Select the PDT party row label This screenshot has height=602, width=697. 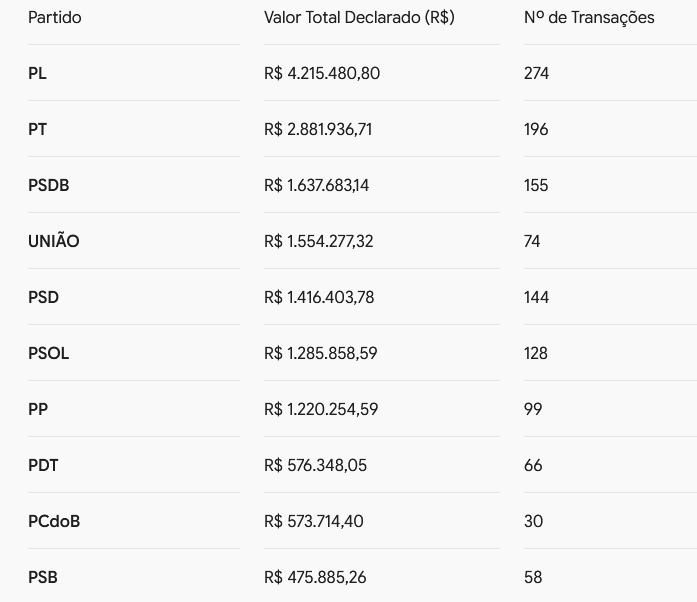click(43, 466)
